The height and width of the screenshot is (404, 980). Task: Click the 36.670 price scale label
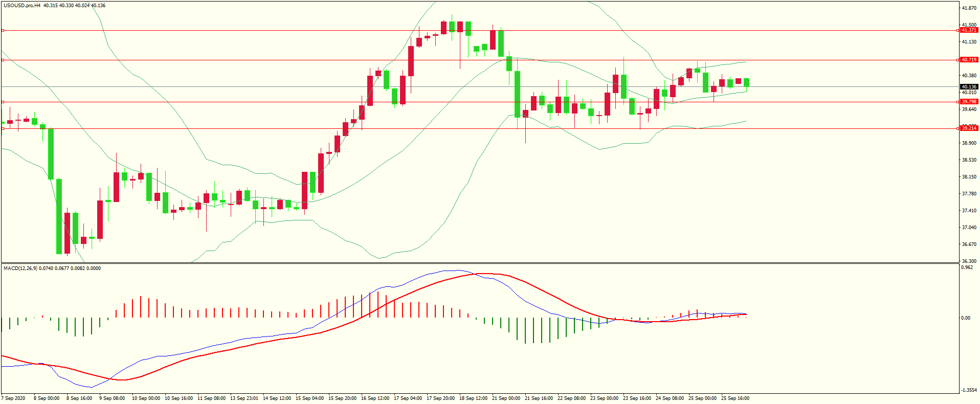point(969,244)
